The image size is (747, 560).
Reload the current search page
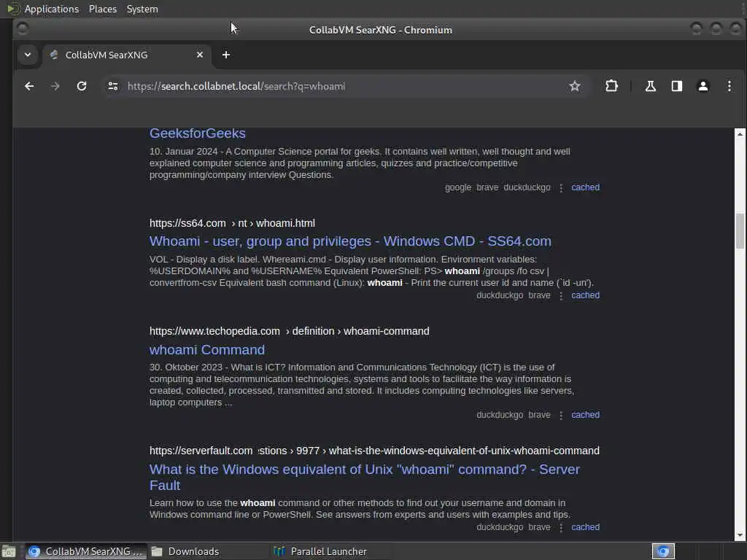82,86
